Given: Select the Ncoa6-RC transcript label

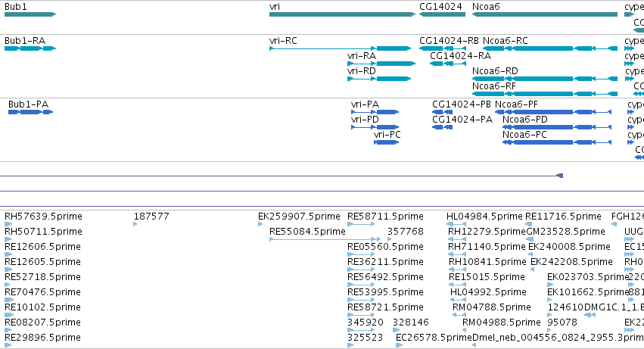Looking at the screenshot, I should pyautogui.click(x=506, y=41).
